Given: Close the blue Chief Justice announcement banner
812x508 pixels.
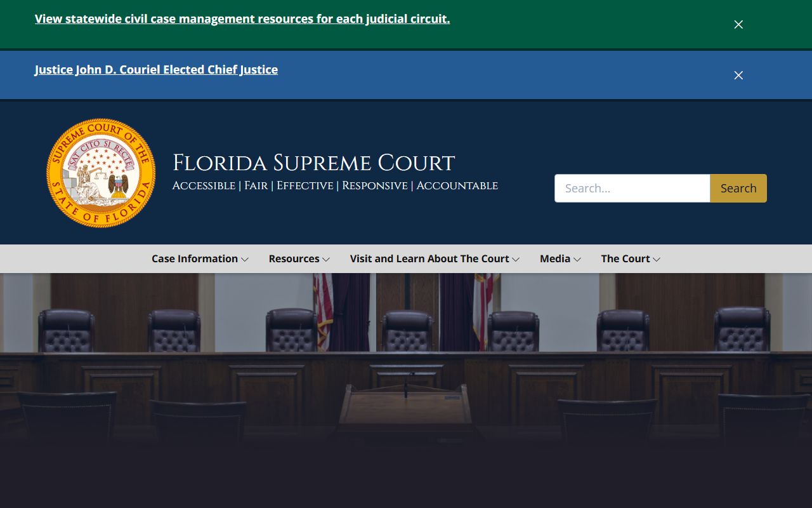Looking at the screenshot, I should tap(738, 75).
